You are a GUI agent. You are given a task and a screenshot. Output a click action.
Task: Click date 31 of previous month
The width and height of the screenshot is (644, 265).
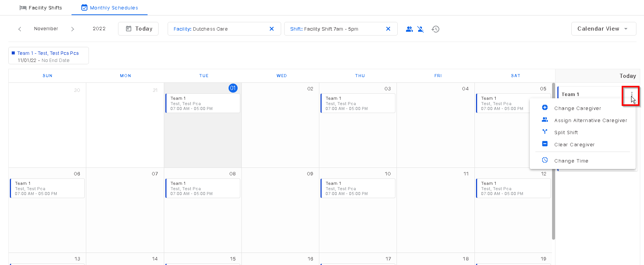[x=155, y=90]
